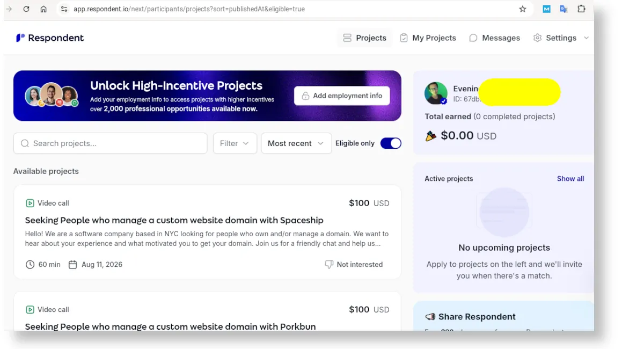Click the 60 min duration text
This screenshot has width=644, height=349.
tap(49, 264)
